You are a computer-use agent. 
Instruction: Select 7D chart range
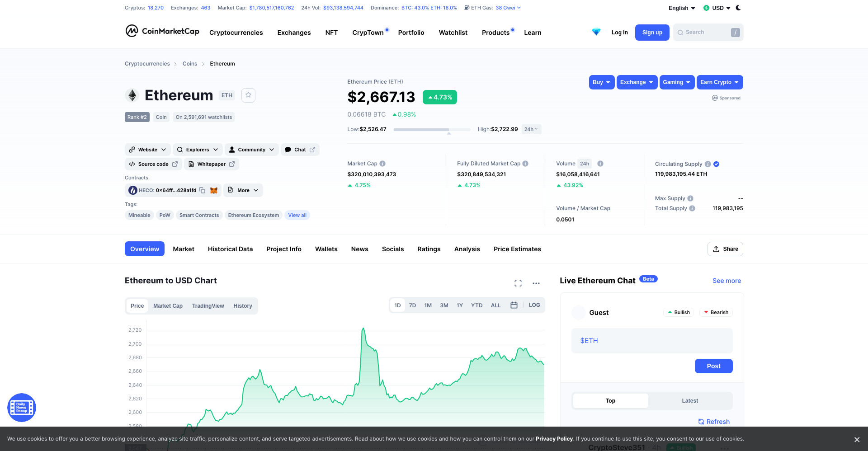tap(412, 305)
